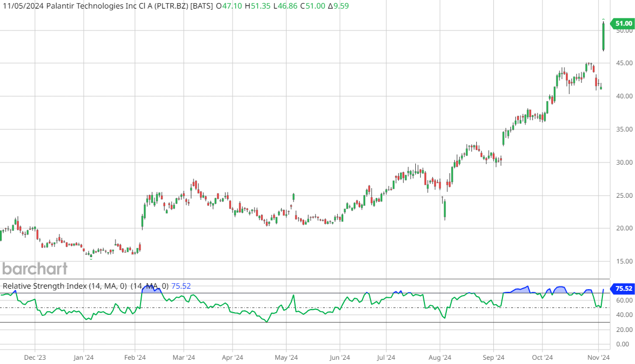635x364 pixels.
Task: Click the closing price C51.00
Action: coord(313,6)
